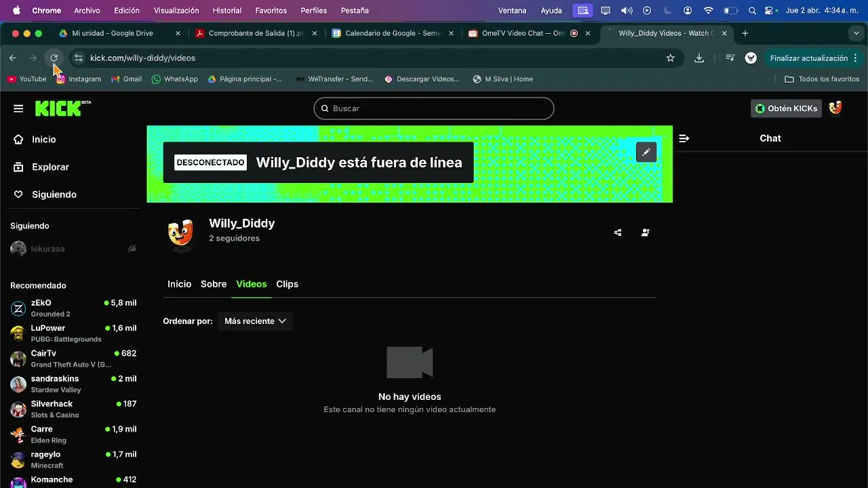Click the Wi-Fi icon in menu bar
The image size is (868, 488).
coord(709,10)
